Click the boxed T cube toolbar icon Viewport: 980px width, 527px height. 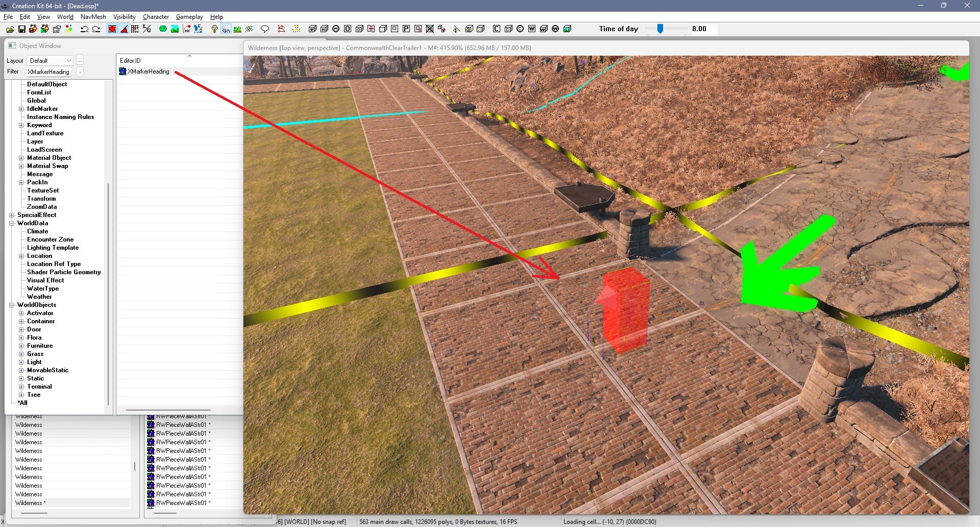pyautogui.click(x=312, y=29)
